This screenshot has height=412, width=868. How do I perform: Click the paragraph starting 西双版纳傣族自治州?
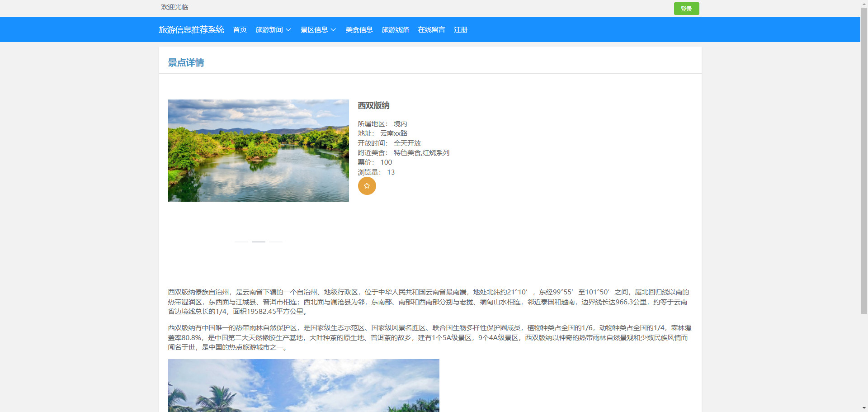click(x=429, y=302)
